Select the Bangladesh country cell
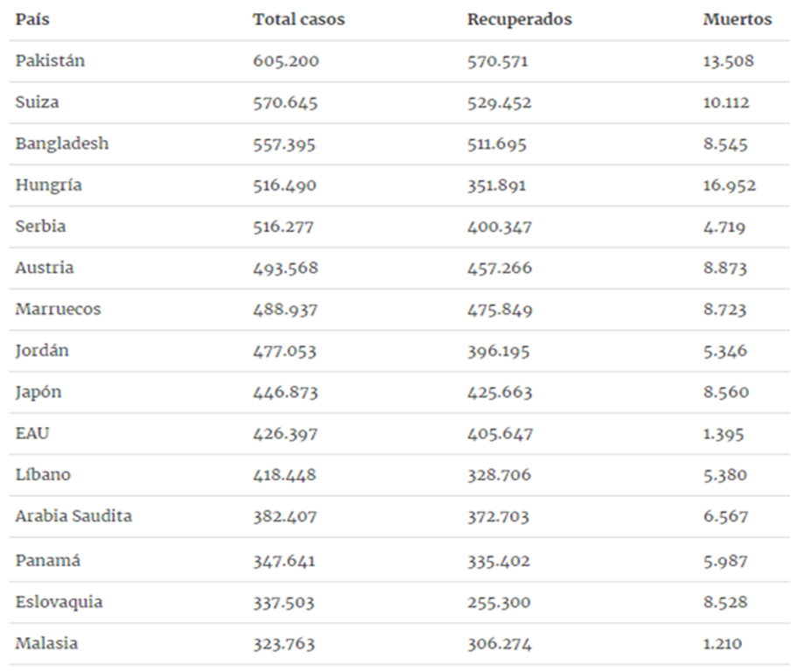Viewport: 791px width, 672px height. pos(61,143)
